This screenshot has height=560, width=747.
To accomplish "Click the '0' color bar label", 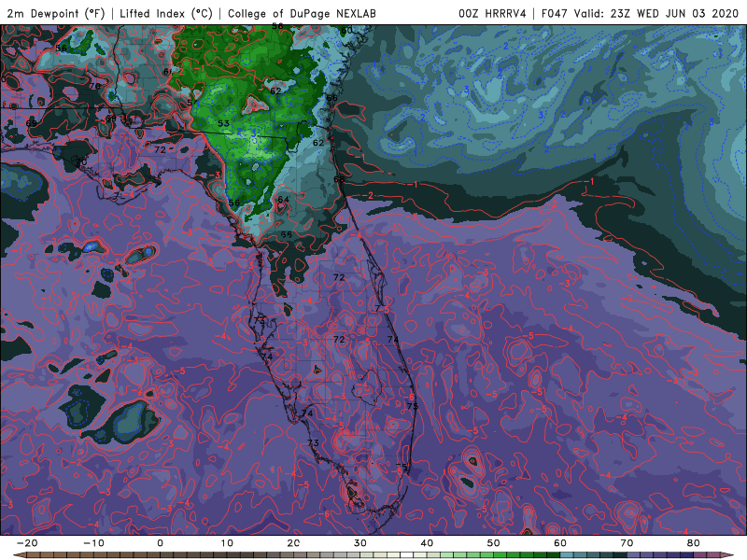I will pos(160,543).
